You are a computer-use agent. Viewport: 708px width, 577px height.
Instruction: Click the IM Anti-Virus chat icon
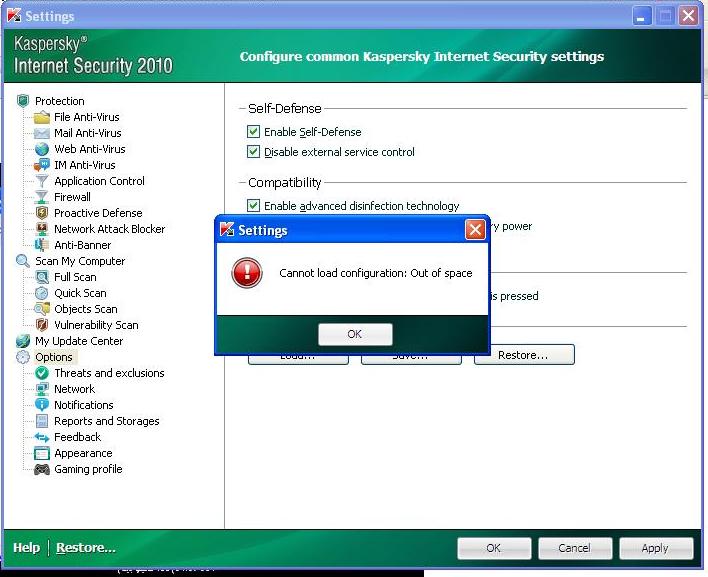click(42, 165)
